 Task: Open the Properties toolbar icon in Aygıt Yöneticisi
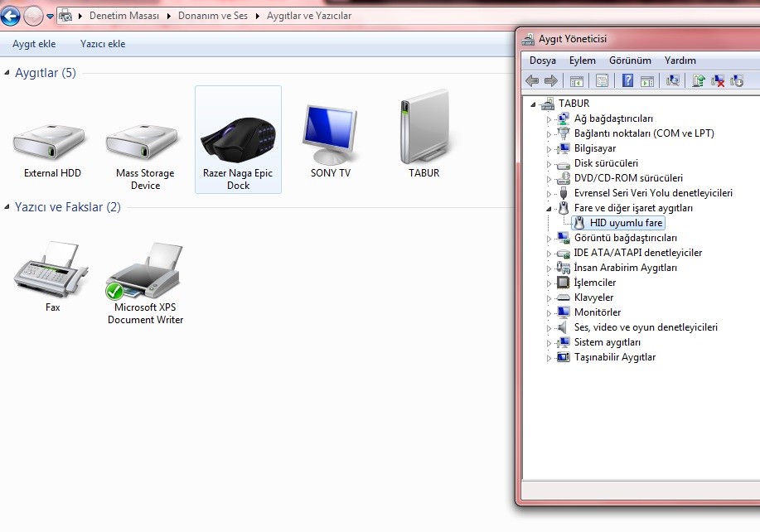[x=602, y=80]
